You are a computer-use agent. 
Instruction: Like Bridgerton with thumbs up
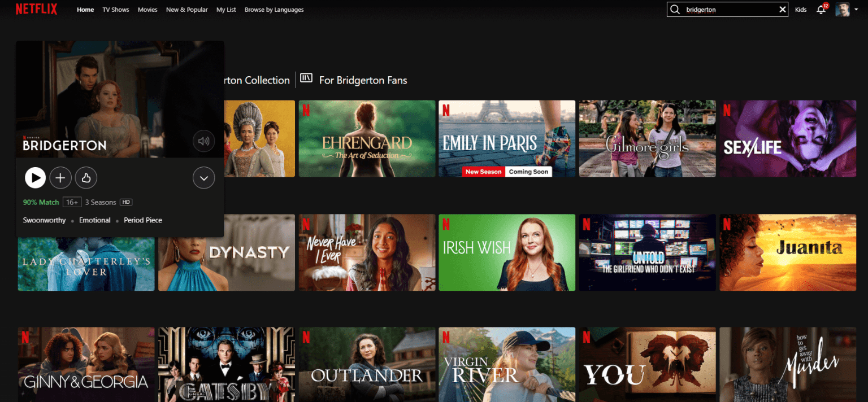point(86,178)
